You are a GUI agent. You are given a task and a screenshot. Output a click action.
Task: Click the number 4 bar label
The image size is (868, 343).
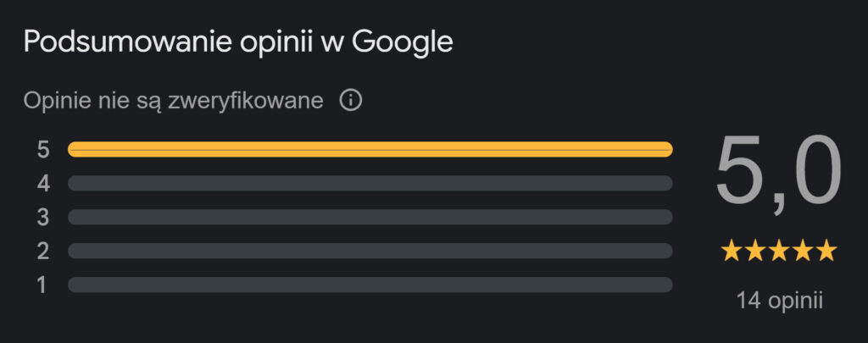tap(43, 183)
